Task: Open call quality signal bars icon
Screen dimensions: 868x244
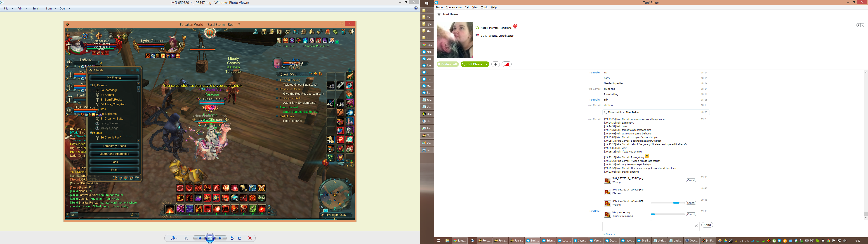Action: [506, 64]
